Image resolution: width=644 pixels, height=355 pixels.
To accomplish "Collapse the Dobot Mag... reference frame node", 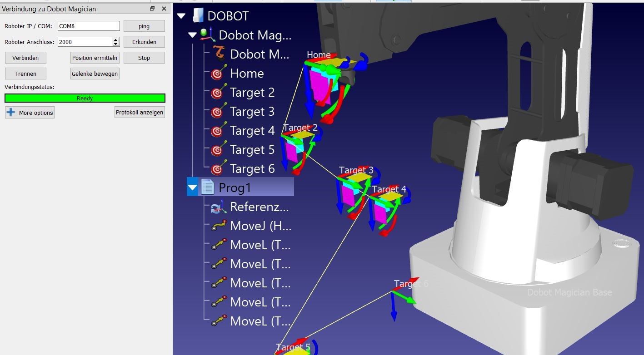I will click(192, 35).
